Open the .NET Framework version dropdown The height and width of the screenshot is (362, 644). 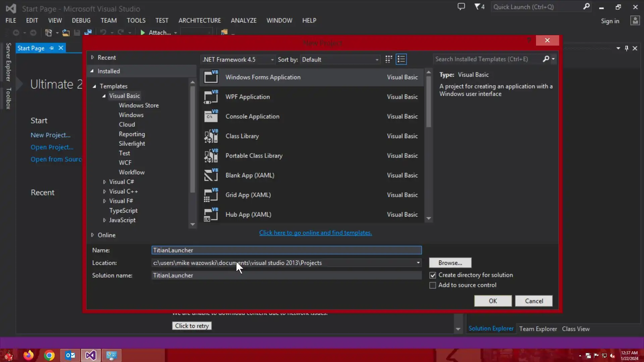pyautogui.click(x=238, y=60)
